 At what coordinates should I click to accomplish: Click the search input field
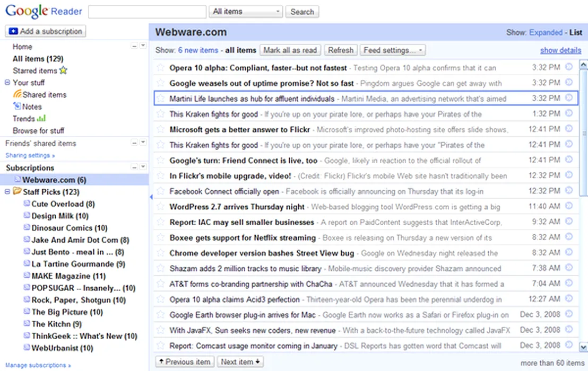click(x=147, y=12)
